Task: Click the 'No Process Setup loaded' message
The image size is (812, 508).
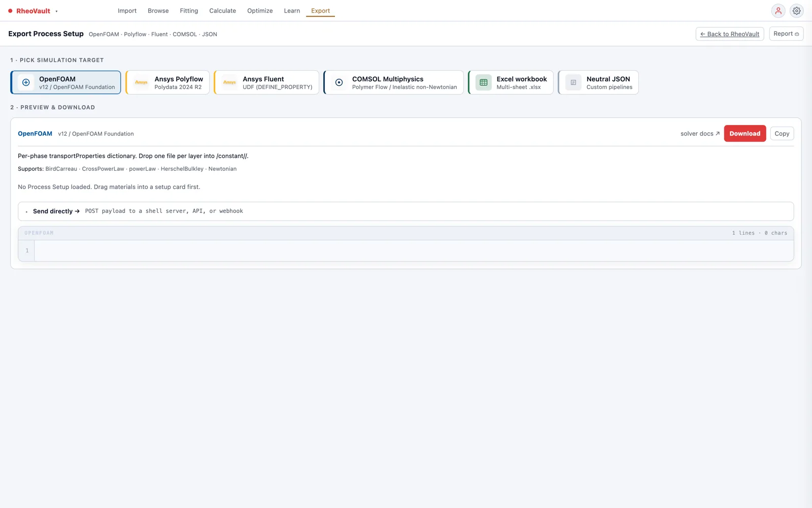Action: point(109,187)
